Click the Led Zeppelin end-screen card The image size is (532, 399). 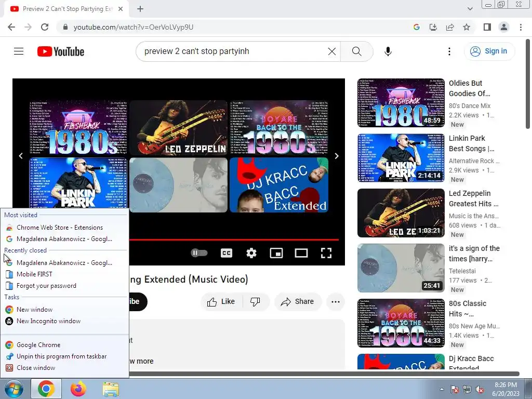pyautogui.click(x=179, y=128)
